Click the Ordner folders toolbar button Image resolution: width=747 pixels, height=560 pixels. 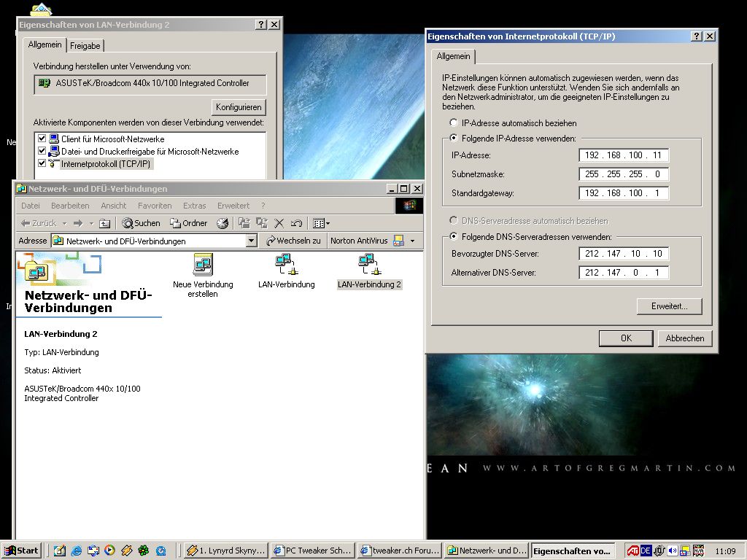click(189, 223)
